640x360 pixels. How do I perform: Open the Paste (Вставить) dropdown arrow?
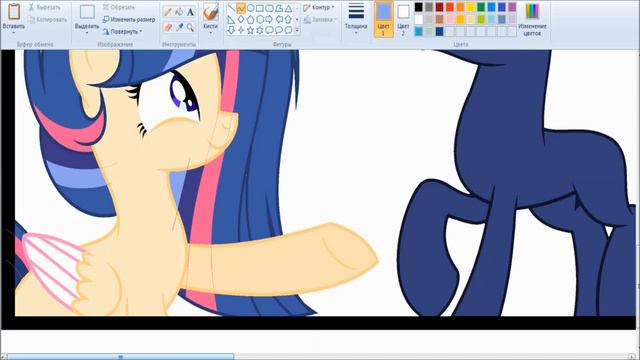14,33
